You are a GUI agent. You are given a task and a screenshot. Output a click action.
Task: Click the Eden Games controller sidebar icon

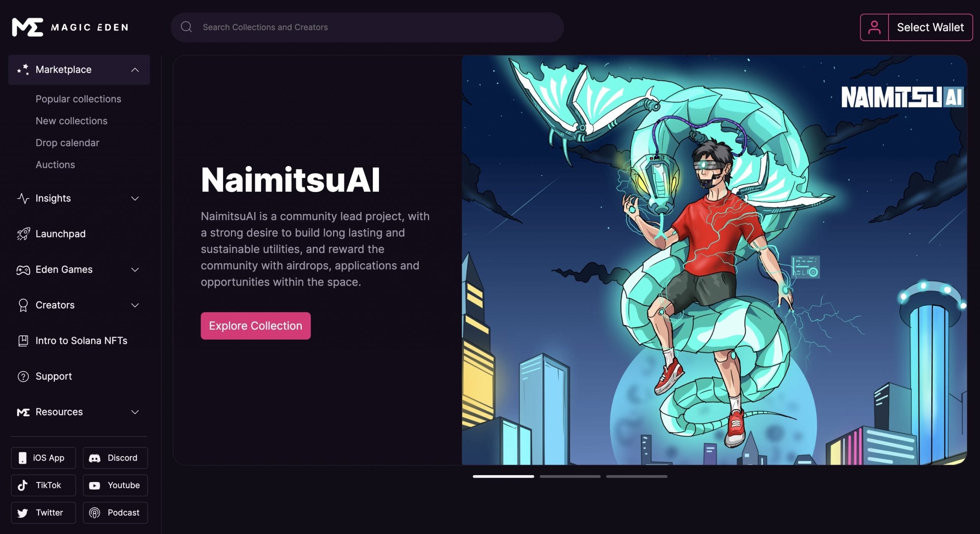point(22,269)
